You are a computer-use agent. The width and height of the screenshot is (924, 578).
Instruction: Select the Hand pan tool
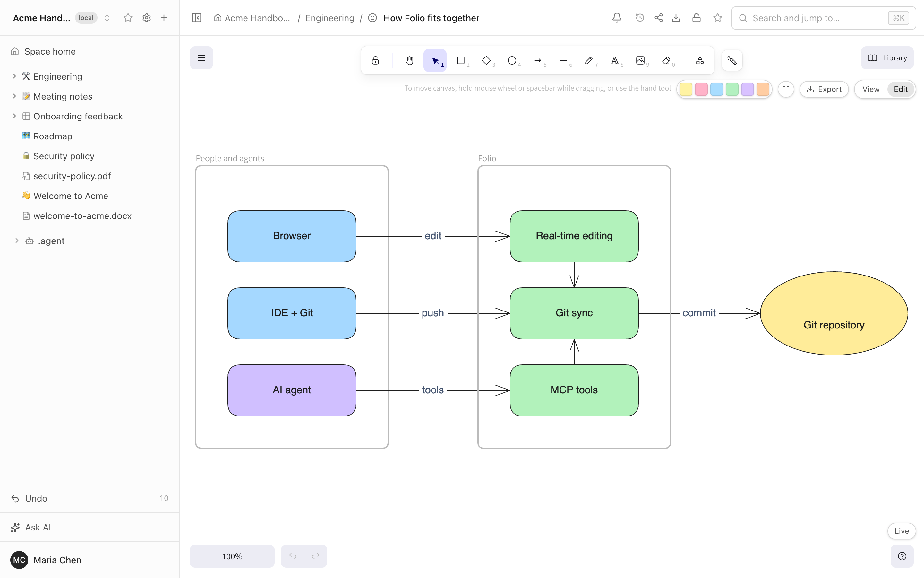tap(409, 60)
